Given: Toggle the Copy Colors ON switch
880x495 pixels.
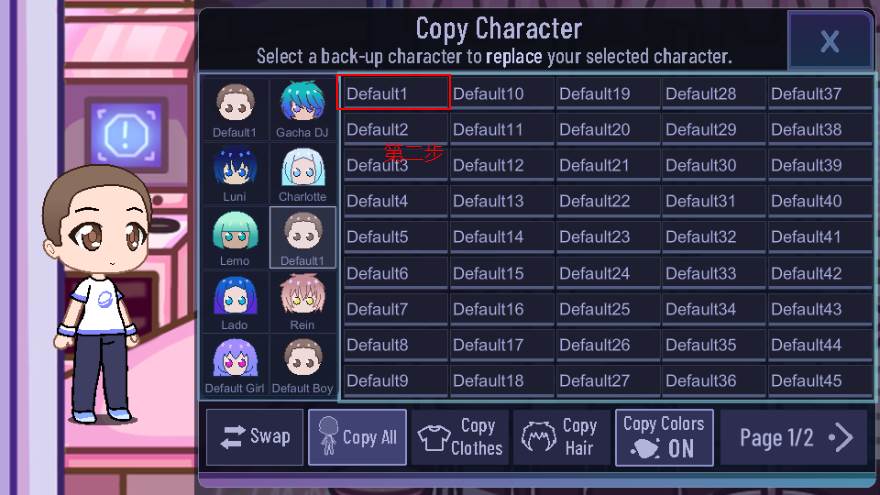Looking at the screenshot, I should (x=664, y=437).
